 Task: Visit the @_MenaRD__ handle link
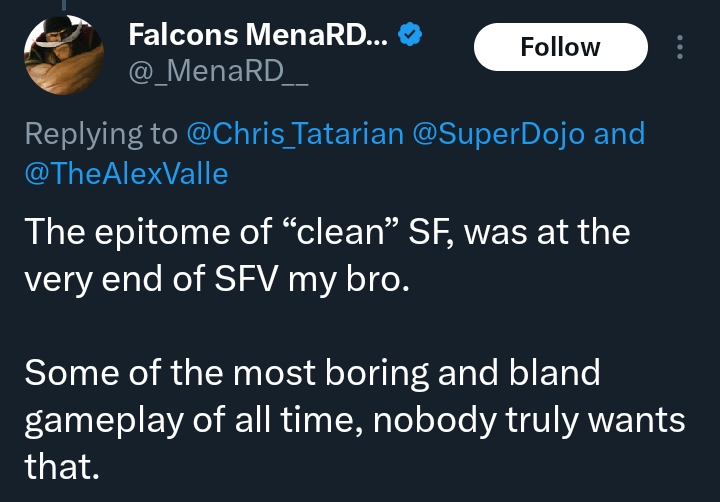click(218, 72)
